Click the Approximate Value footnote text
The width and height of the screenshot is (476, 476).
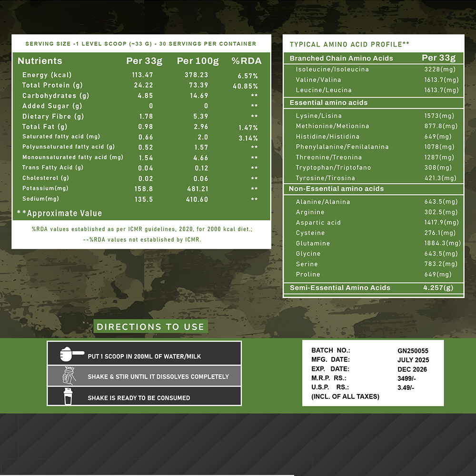click(59, 213)
